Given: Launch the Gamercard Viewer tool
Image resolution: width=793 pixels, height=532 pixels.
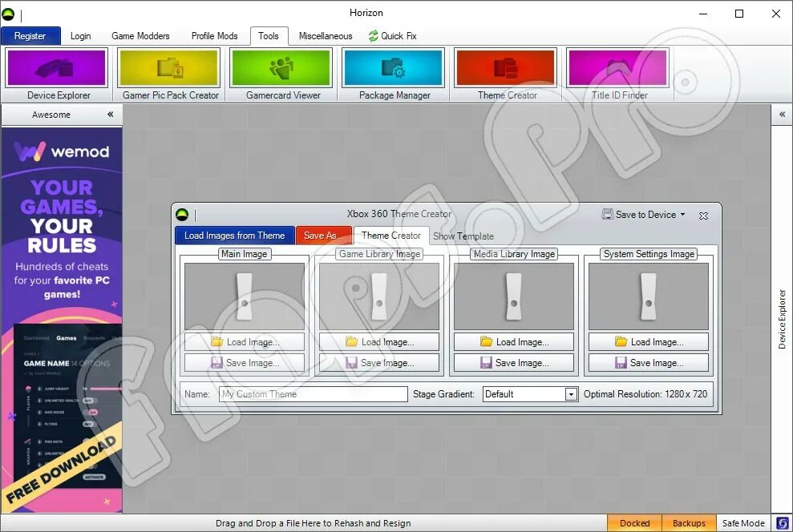Looking at the screenshot, I should pyautogui.click(x=281, y=75).
